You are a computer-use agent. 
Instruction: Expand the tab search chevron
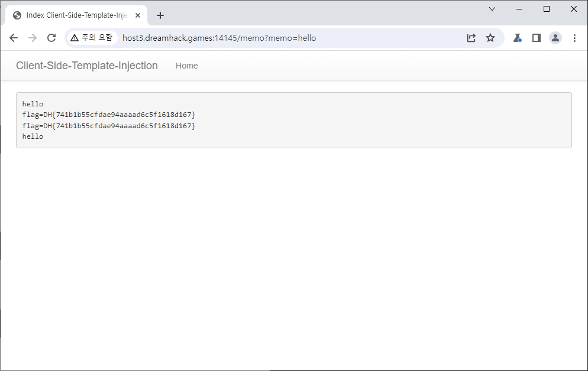[x=492, y=9]
